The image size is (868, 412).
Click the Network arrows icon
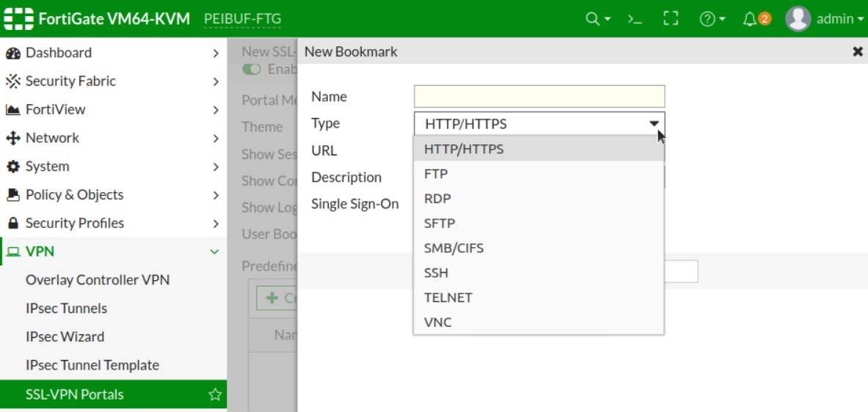[12, 139]
